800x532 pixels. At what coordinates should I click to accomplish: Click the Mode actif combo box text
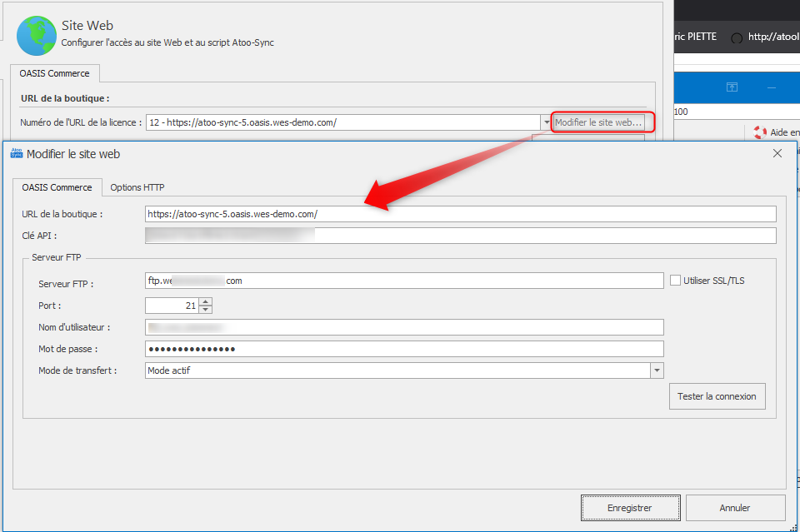169,370
